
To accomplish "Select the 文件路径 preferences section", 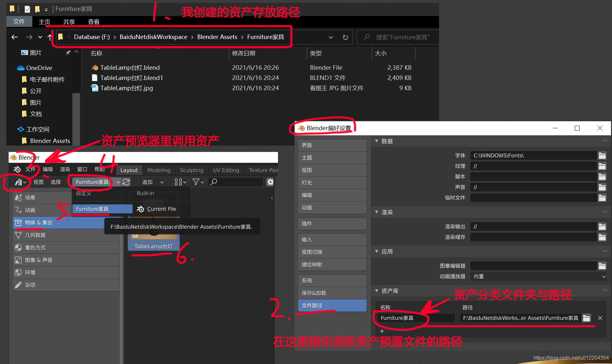I will [x=332, y=305].
